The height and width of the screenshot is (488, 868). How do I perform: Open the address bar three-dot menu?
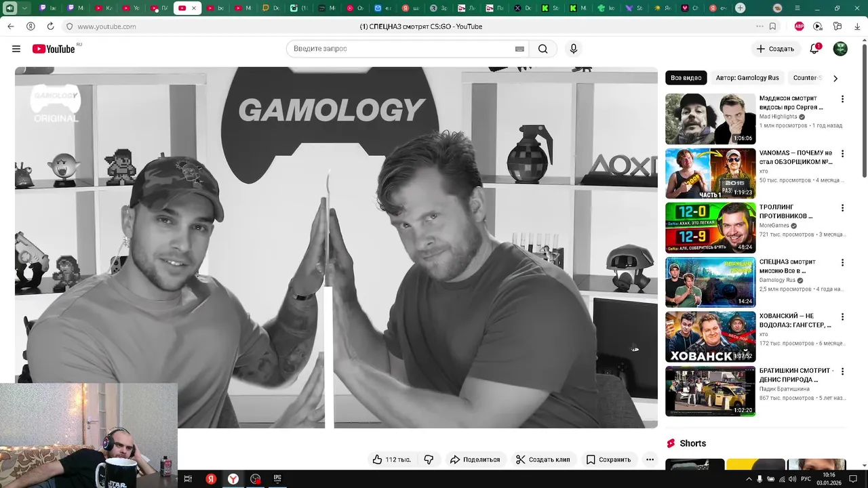point(759,26)
